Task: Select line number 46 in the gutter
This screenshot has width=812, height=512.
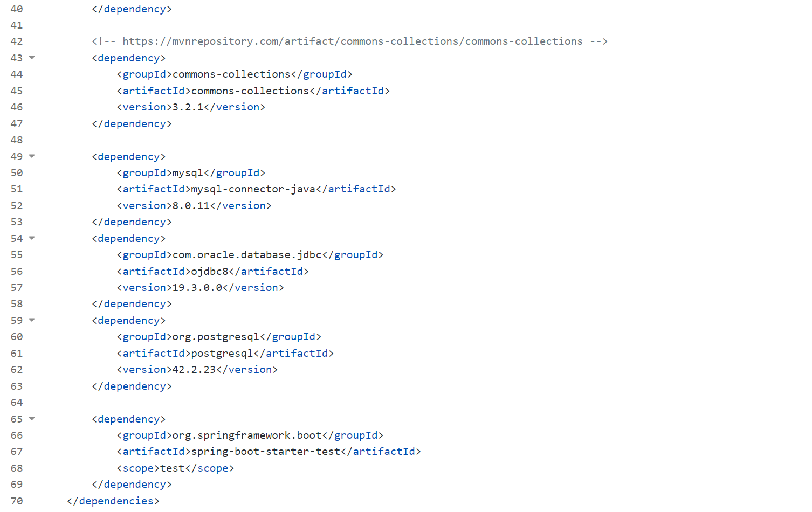Action: [17, 107]
